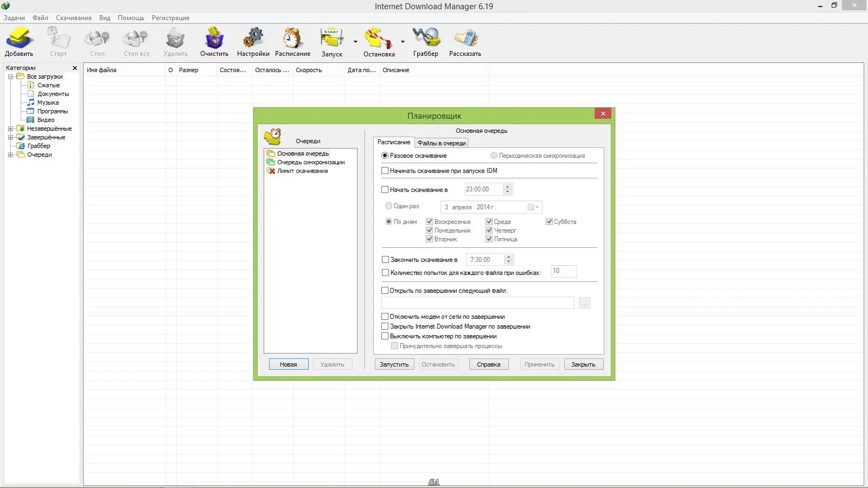868x488 pixels.
Task: Switch to the Файлы в очереди tab
Action: [x=442, y=143]
